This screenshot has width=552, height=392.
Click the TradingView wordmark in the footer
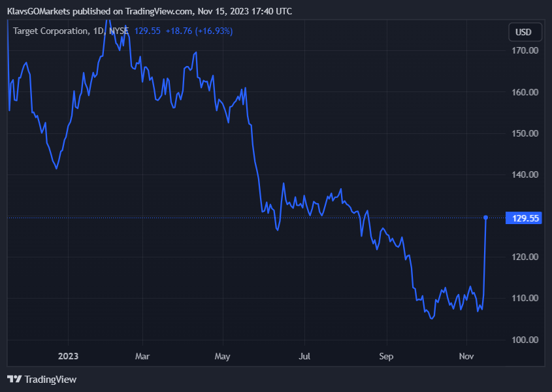click(50, 380)
